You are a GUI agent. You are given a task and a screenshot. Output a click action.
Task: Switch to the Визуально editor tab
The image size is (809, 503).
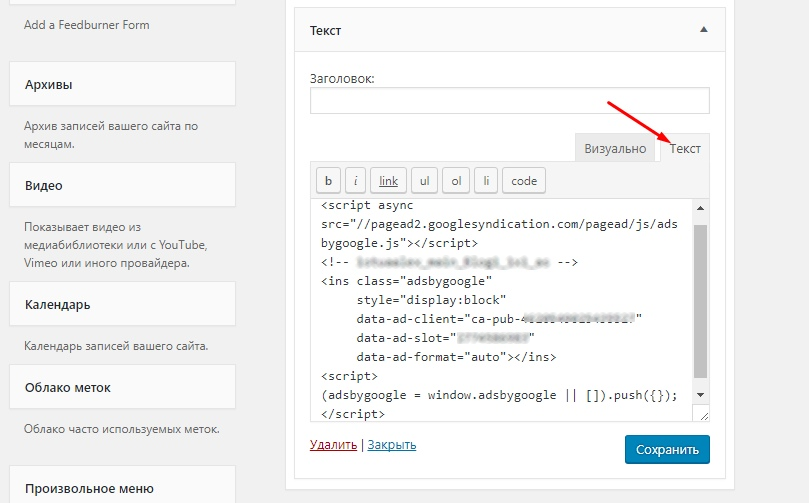[x=615, y=148]
